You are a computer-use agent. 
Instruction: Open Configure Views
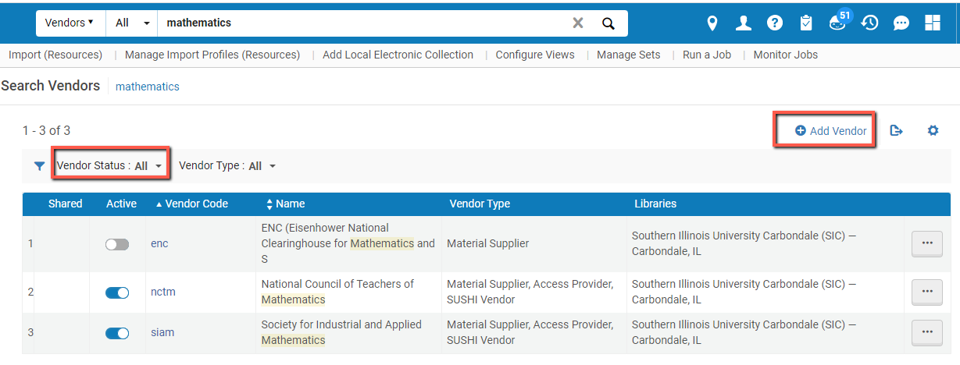pyautogui.click(x=535, y=55)
